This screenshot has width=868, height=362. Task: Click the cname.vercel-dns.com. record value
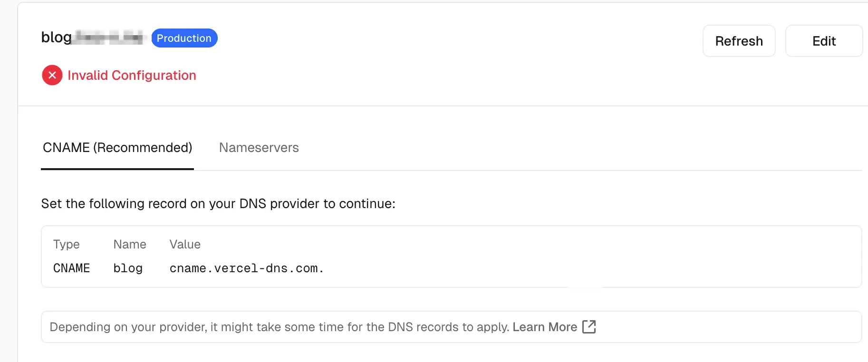click(246, 268)
